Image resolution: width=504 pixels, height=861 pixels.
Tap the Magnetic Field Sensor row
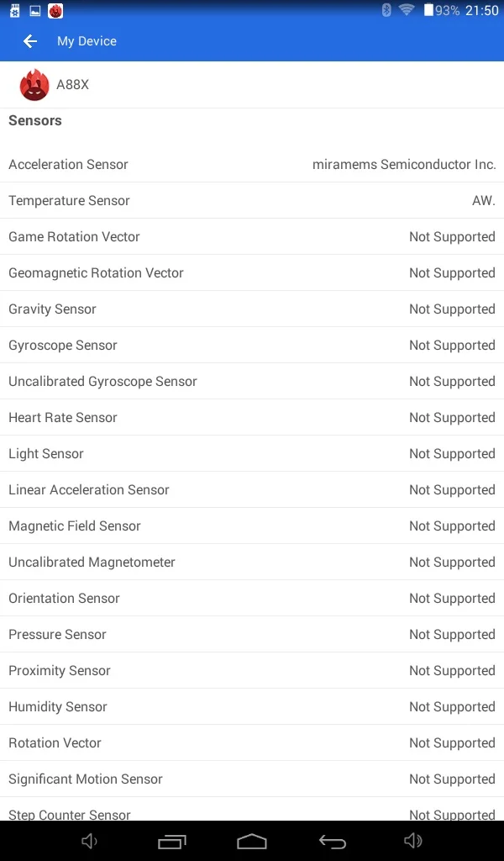click(x=252, y=526)
